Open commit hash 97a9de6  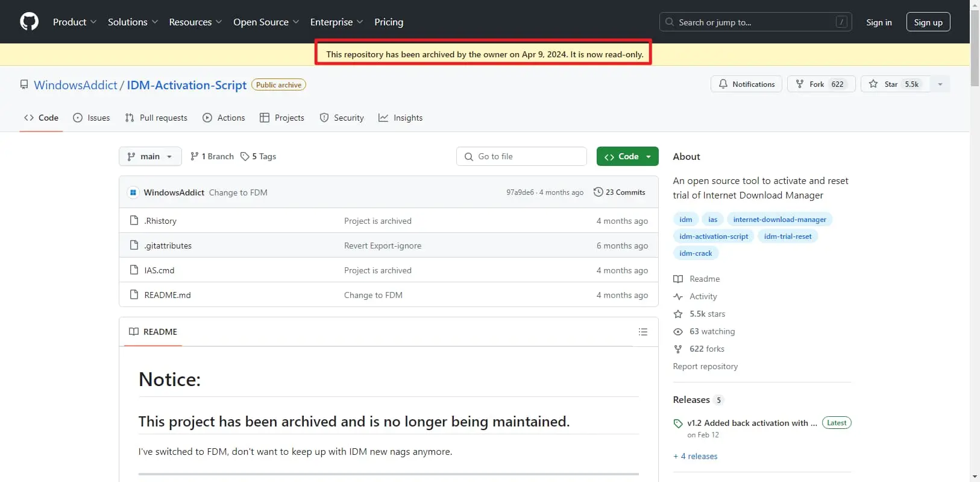[x=520, y=192]
